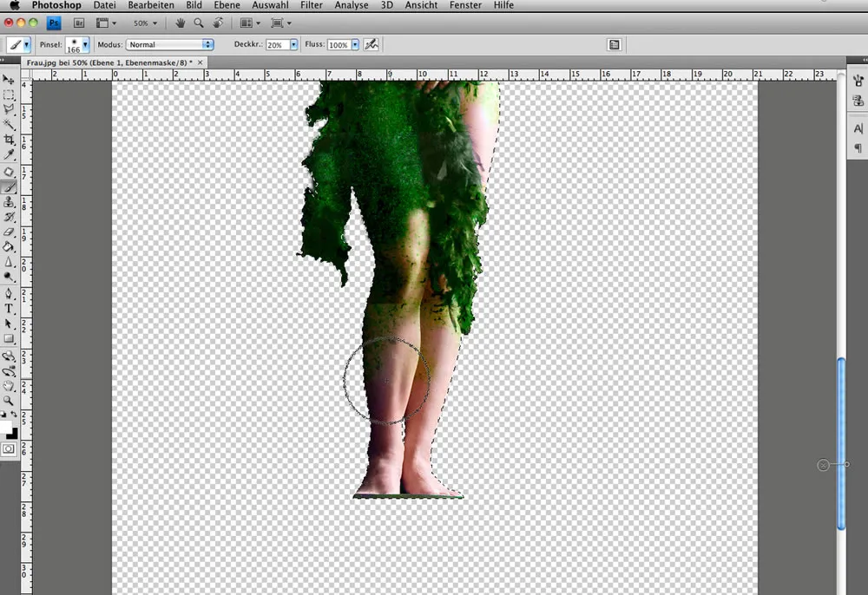868x595 pixels.
Task: Launch Adobe Bridge from the application bar
Action: point(79,23)
